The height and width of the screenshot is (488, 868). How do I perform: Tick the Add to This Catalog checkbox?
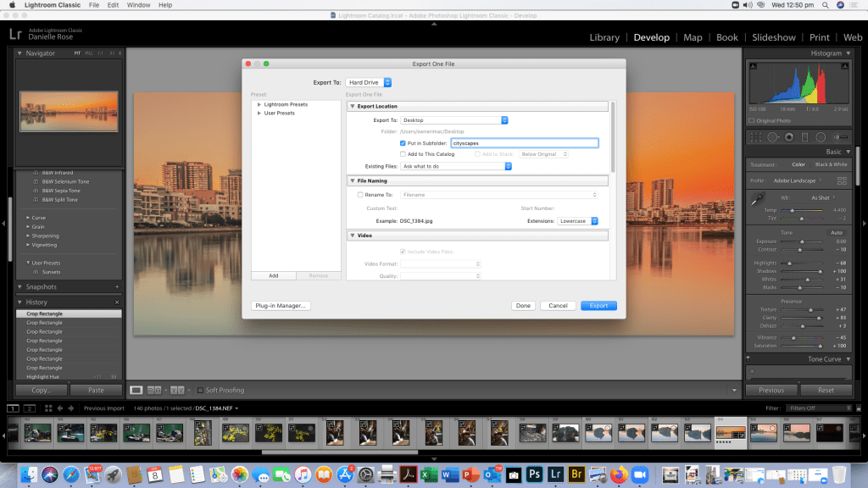coord(403,154)
